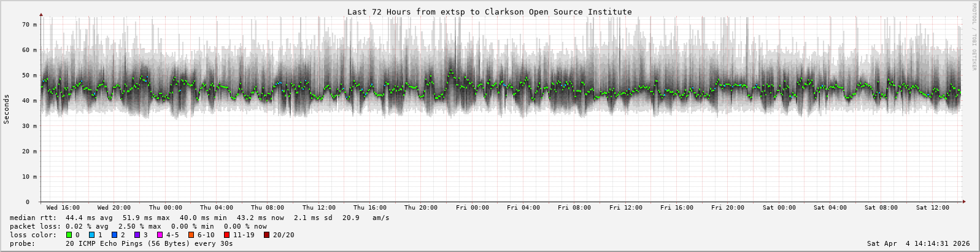The image size is (980, 252).
Task: Click the green loss color 0 swatch
Action: 69,235
